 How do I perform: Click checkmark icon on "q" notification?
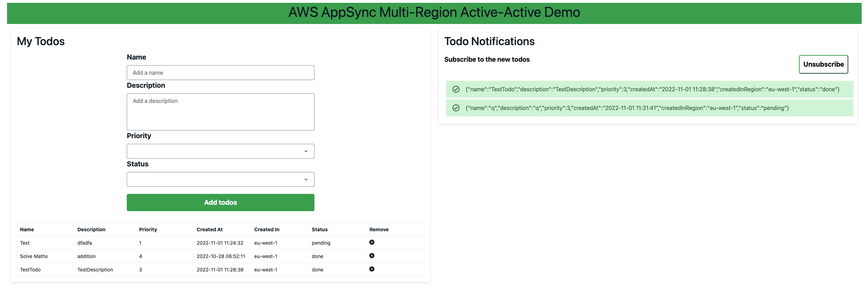pos(456,108)
